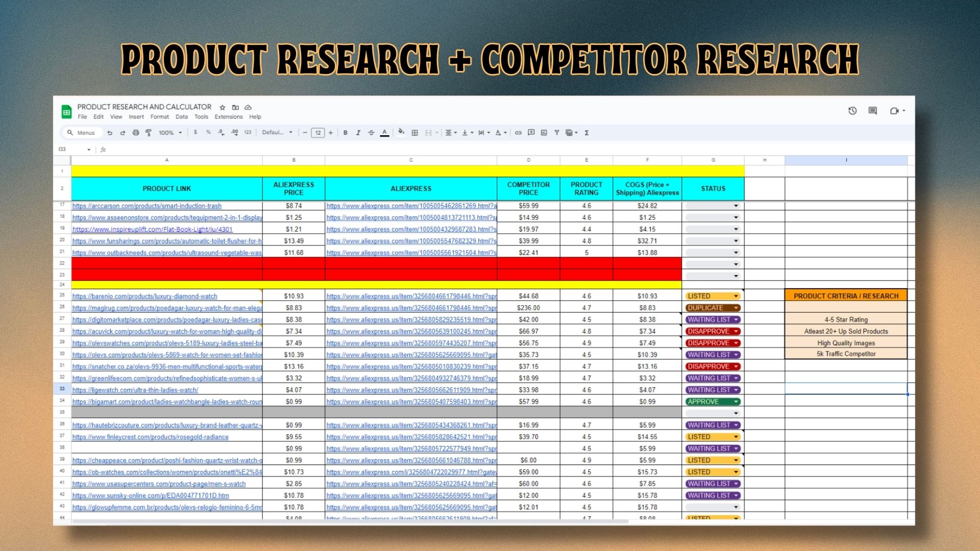Open the Extensions menu
The height and width of the screenshot is (551, 980).
[x=228, y=117]
